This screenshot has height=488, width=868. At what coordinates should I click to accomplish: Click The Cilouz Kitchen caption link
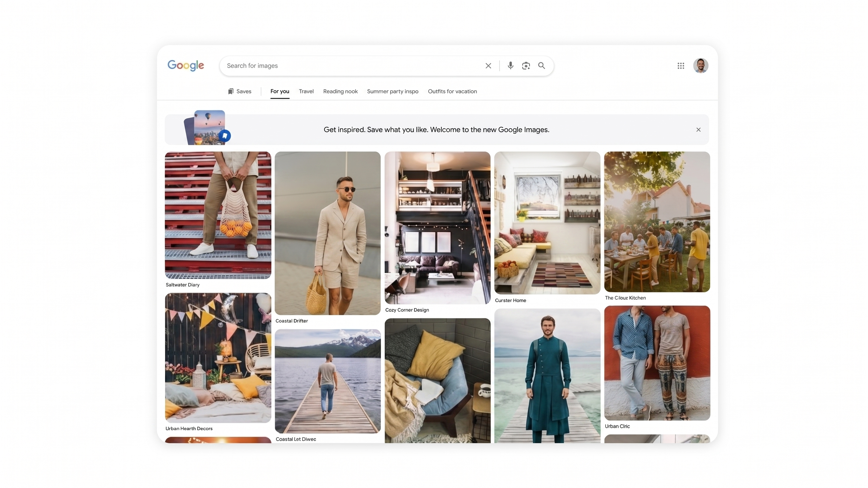[x=625, y=298]
